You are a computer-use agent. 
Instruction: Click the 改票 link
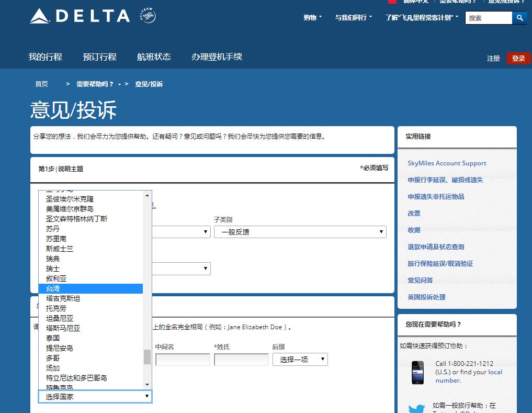point(414,213)
